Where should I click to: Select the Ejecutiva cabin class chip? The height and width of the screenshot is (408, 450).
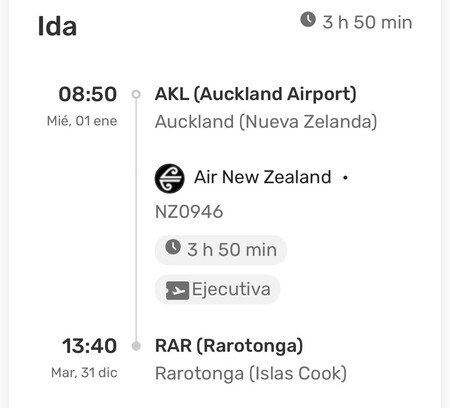tap(217, 289)
